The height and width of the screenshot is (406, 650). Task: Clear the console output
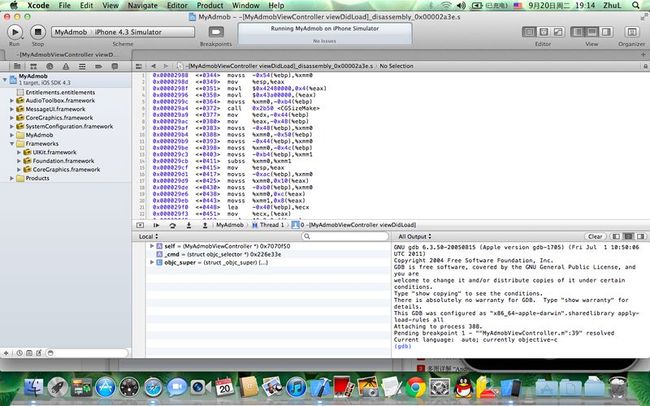(x=595, y=236)
